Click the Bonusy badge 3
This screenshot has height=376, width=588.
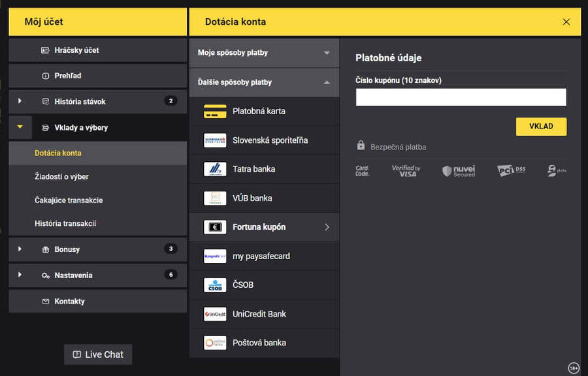pyautogui.click(x=171, y=249)
